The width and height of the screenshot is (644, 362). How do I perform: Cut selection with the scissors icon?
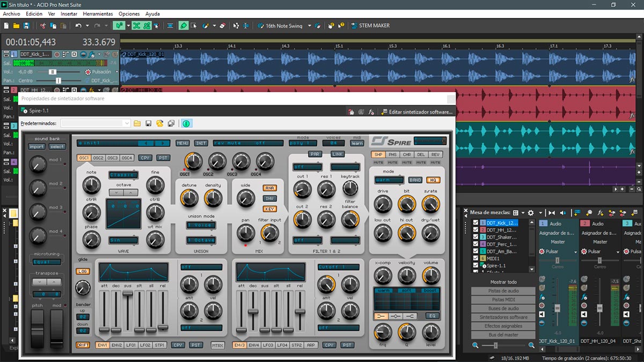pyautogui.click(x=43, y=25)
